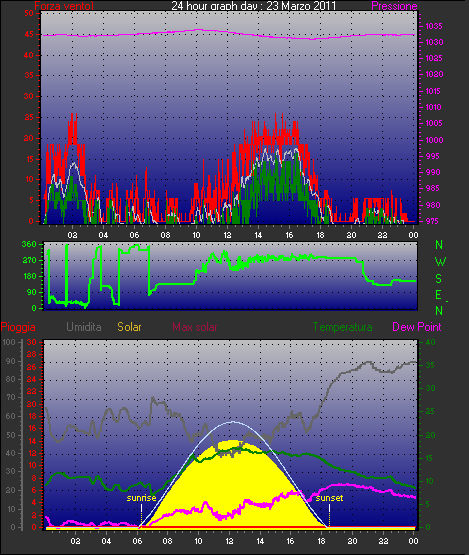Click the 12 hour tick under wind graph
Viewport: 469px width, 555px height.
click(x=227, y=235)
